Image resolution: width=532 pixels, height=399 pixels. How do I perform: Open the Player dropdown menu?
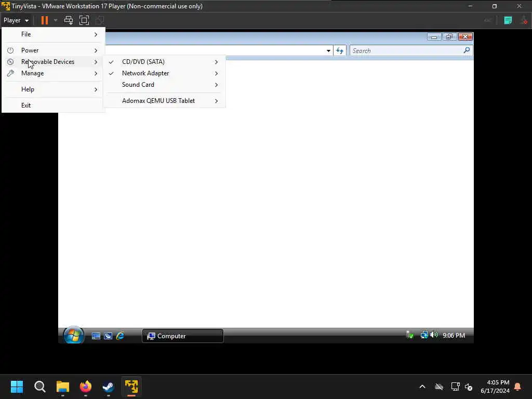(16, 20)
